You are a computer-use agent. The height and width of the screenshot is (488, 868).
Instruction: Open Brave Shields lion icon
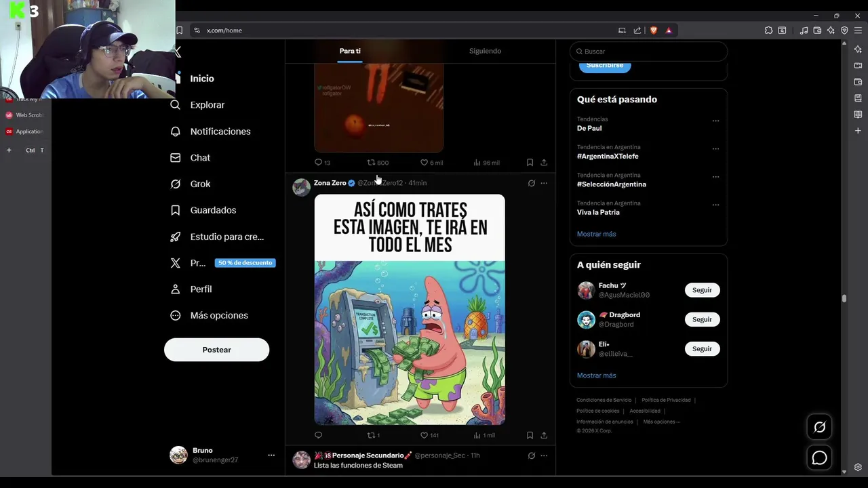(x=654, y=30)
